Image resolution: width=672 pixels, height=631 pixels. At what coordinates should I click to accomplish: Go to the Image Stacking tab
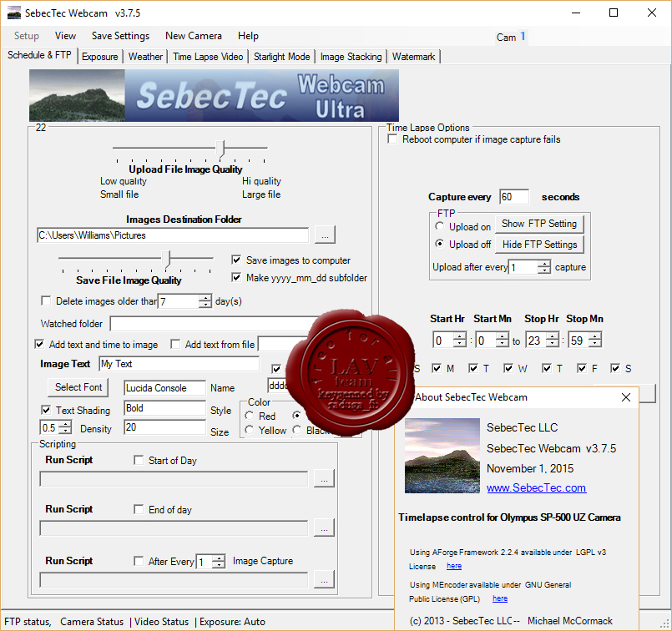pyautogui.click(x=351, y=57)
